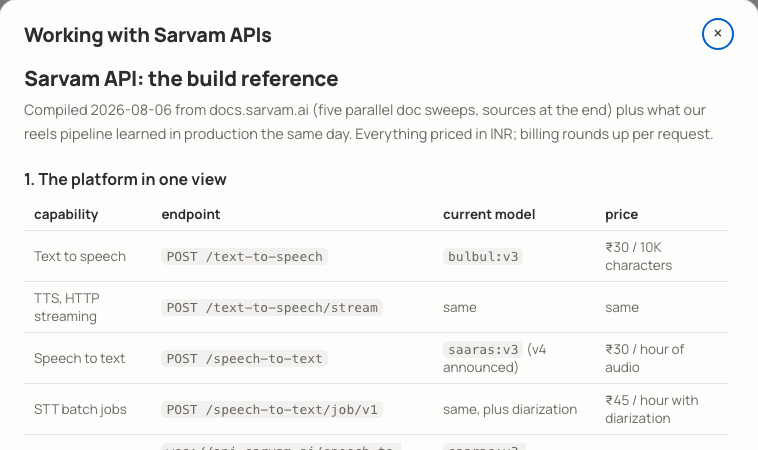Image resolution: width=758 pixels, height=450 pixels.
Task: Select the 'current model' column header
Action: (x=489, y=214)
